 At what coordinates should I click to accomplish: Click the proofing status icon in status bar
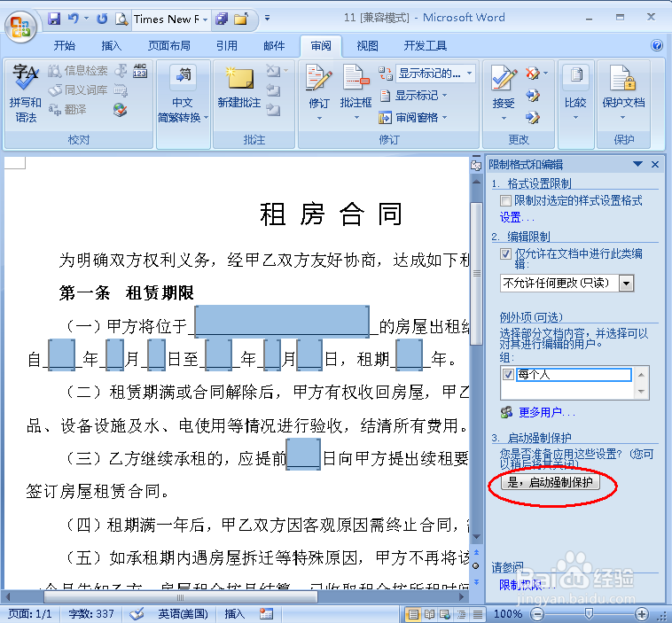(x=137, y=613)
